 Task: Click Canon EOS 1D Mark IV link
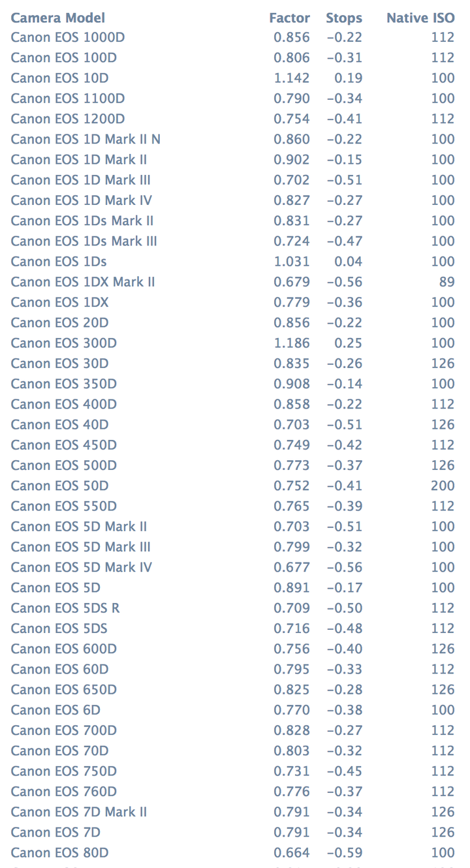pyautogui.click(x=82, y=200)
